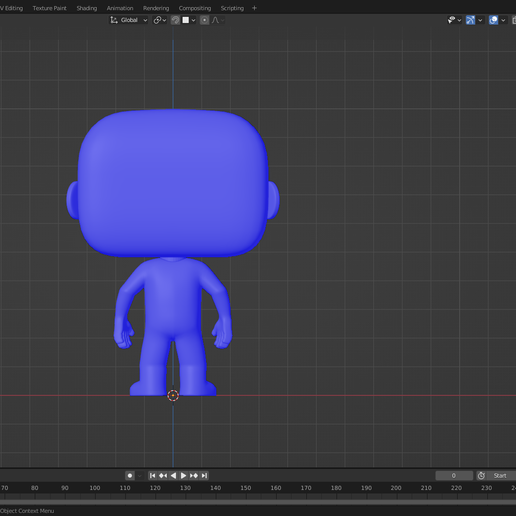Toggle the snap magnet icon
The image size is (516, 516).
tap(175, 20)
